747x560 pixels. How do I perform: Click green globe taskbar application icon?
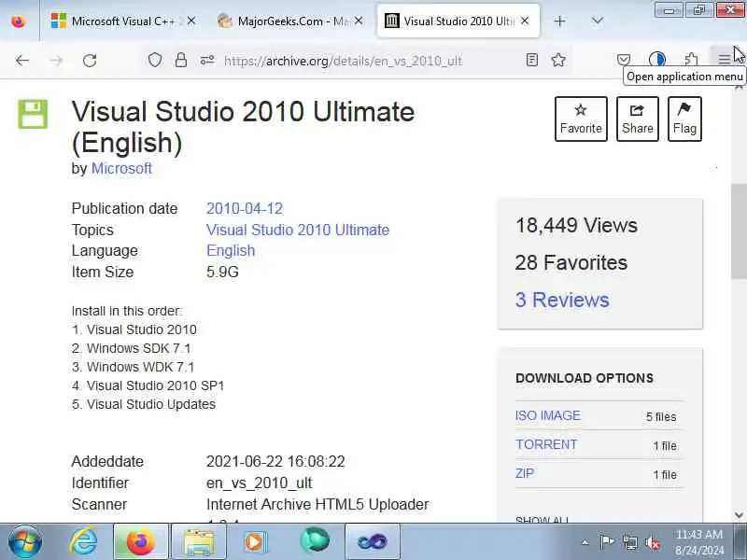click(315, 540)
